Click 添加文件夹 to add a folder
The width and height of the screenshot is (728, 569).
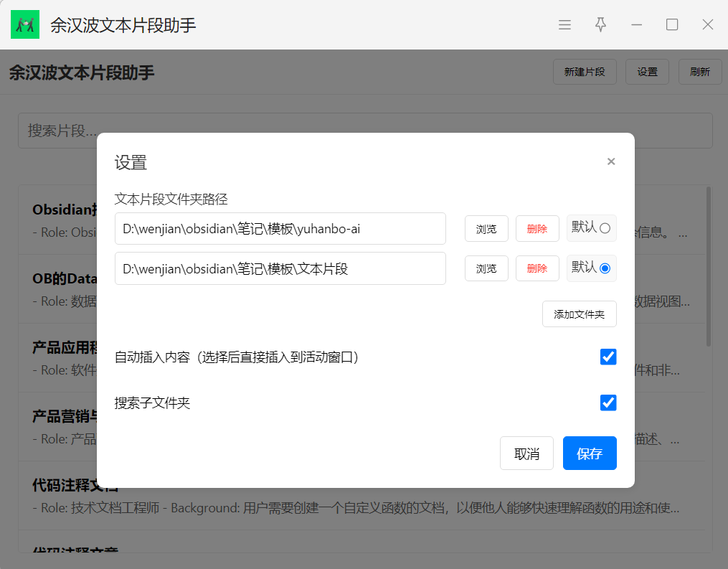(580, 314)
